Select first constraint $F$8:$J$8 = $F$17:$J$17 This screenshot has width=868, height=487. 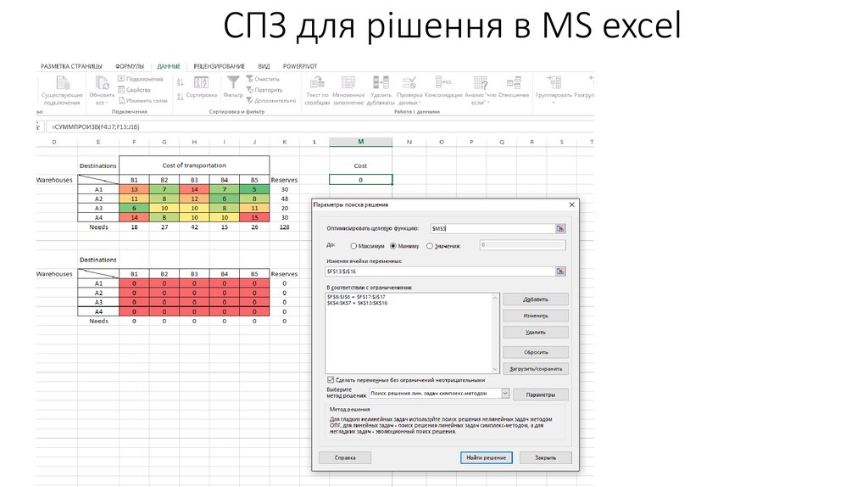coord(356,297)
